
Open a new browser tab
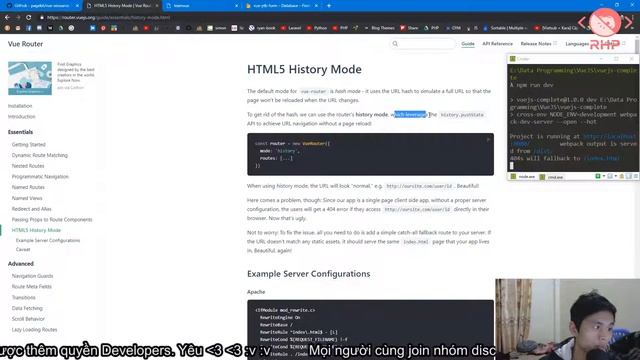[329, 6]
